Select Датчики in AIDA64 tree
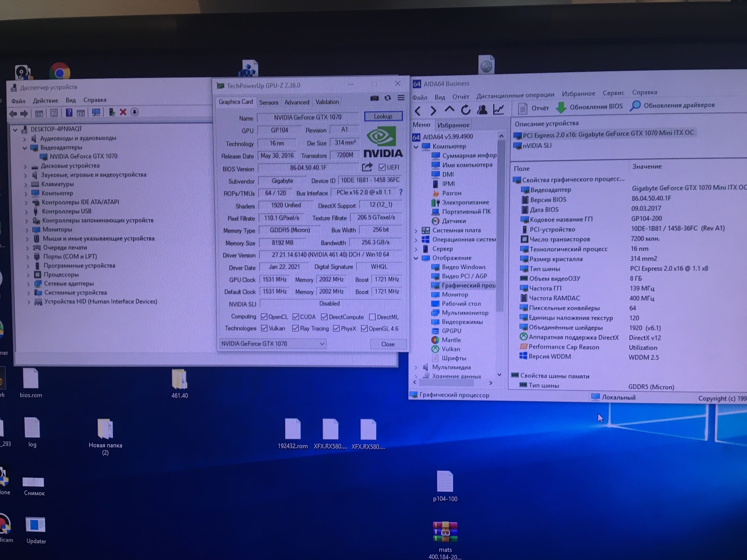 point(453,221)
